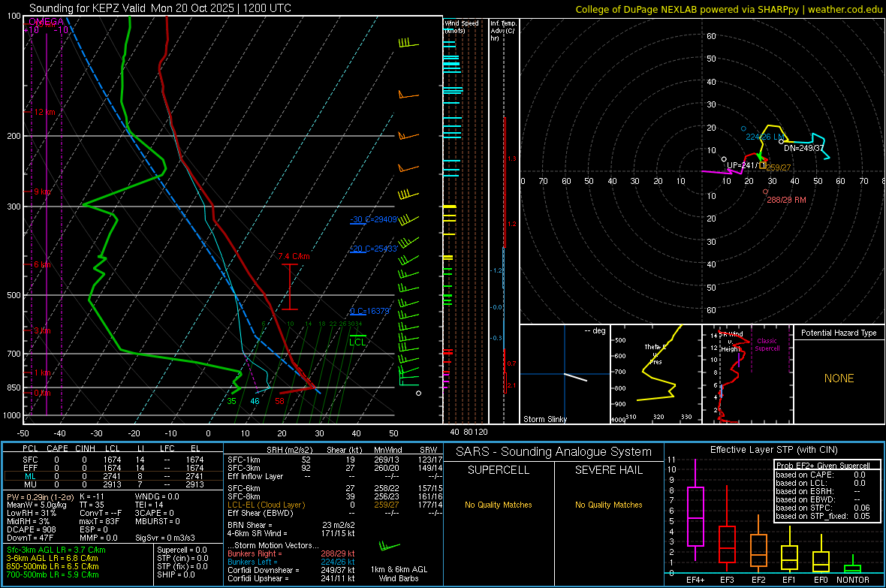
Task: Click the red "7.4 C/km" lapse rate label
Action: tap(294, 256)
